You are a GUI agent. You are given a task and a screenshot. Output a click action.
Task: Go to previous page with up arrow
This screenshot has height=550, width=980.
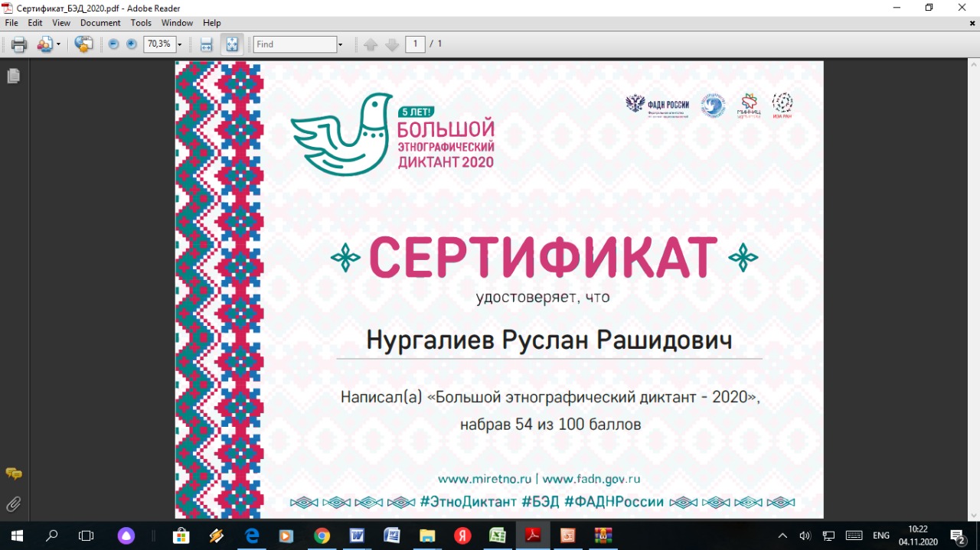pos(371,44)
